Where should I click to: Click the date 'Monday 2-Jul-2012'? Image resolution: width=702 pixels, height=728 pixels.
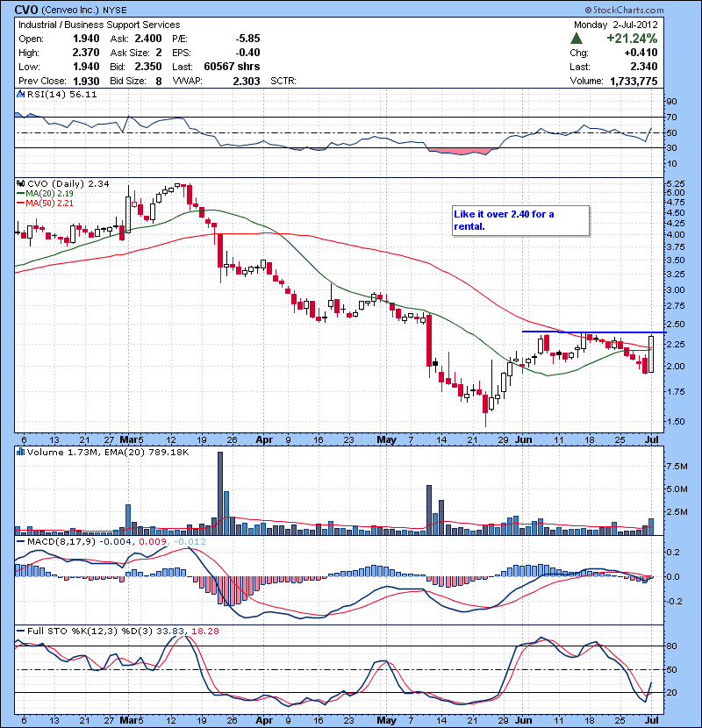pyautogui.click(x=616, y=25)
